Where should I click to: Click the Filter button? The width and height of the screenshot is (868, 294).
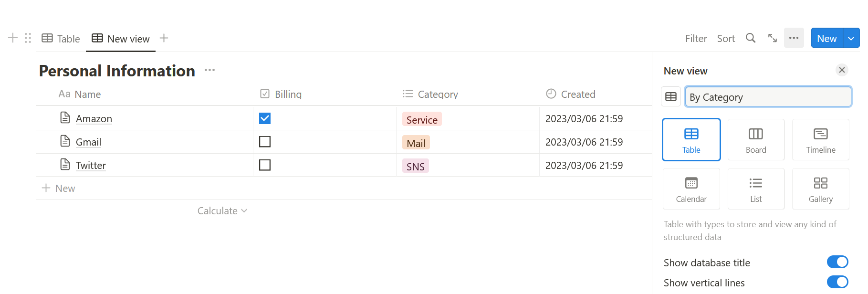tap(696, 39)
